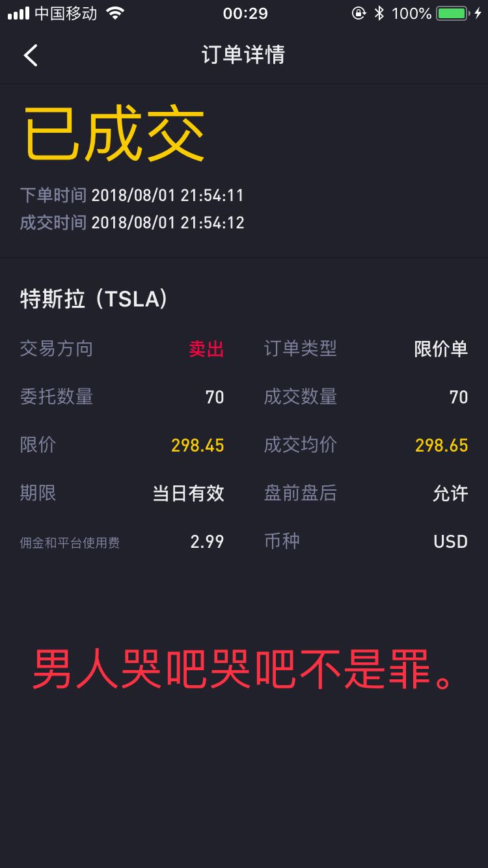Tap the battery charging bolt icon
The image size is (488, 868).
(478, 13)
